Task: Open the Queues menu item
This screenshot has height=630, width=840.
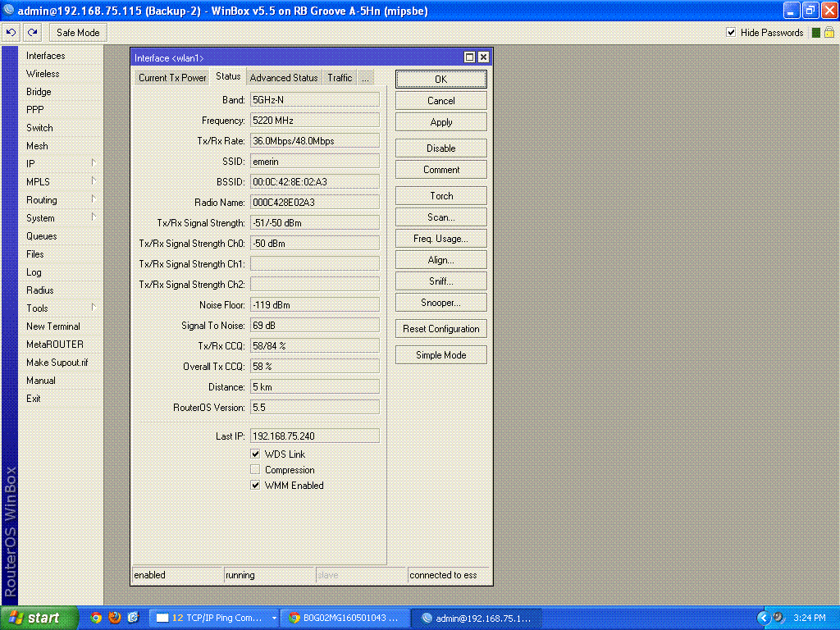Action: pos(41,236)
